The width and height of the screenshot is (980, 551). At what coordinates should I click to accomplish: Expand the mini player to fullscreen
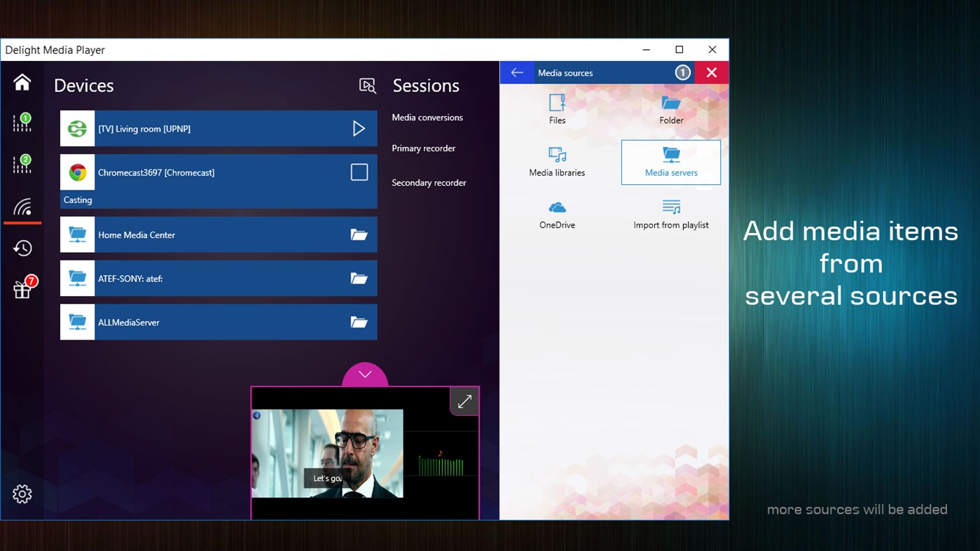click(464, 400)
